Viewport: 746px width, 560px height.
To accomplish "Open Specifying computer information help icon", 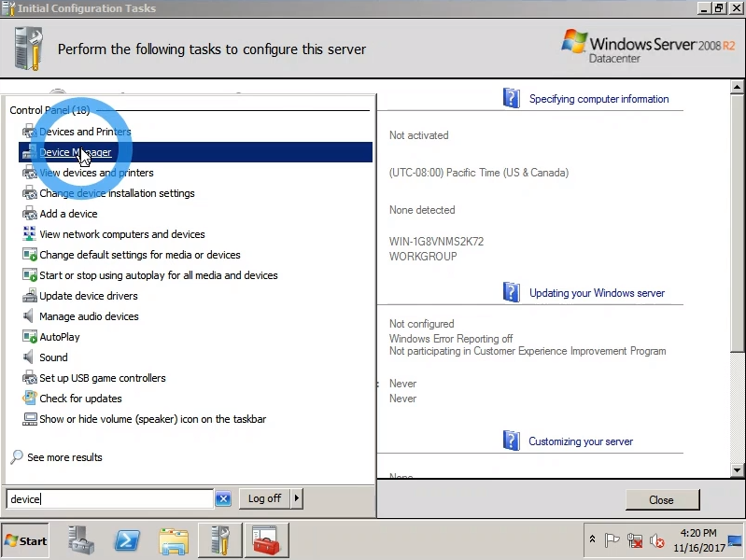I will pyautogui.click(x=511, y=98).
